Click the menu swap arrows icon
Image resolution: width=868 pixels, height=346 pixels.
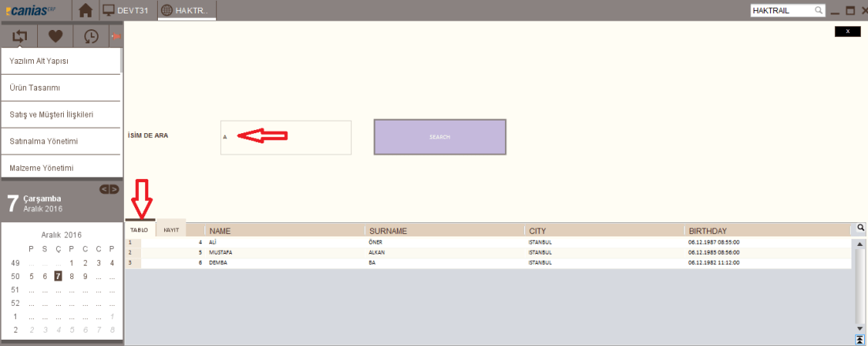20,36
